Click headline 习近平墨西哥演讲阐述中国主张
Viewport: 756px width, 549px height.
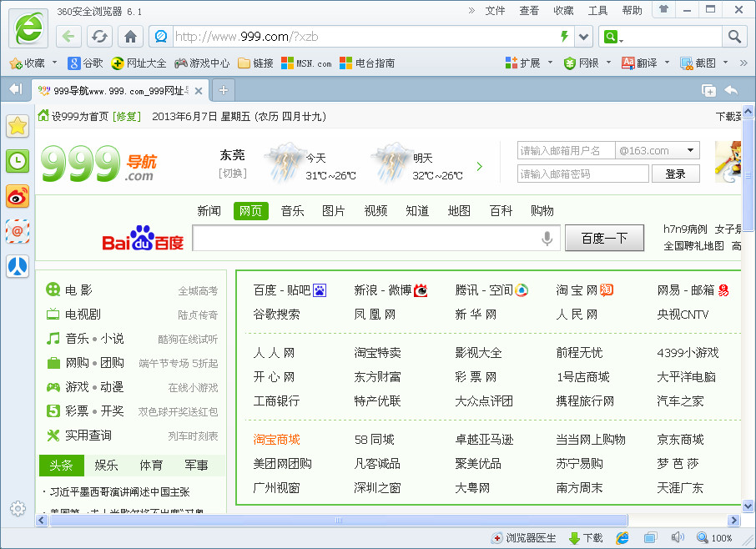point(119,491)
